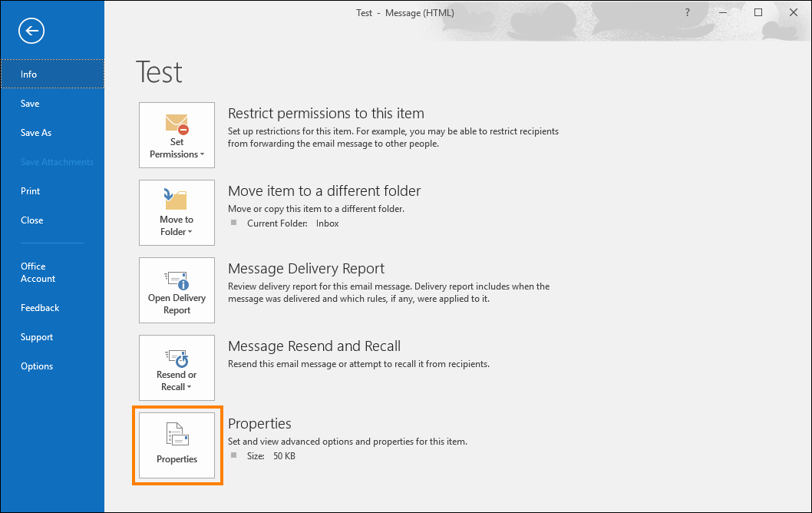The height and width of the screenshot is (513, 812).
Task: Select Close in the left sidebar
Action: 32,220
